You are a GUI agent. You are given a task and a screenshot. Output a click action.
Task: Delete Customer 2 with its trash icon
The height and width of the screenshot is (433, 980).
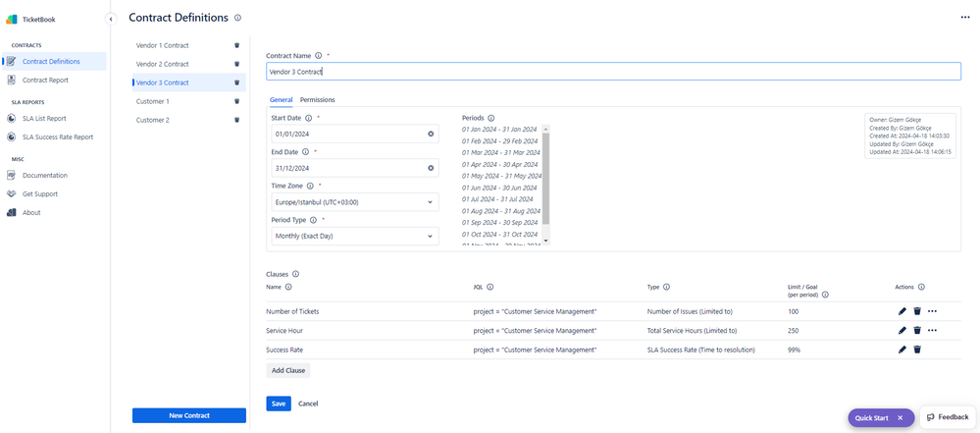pos(236,120)
